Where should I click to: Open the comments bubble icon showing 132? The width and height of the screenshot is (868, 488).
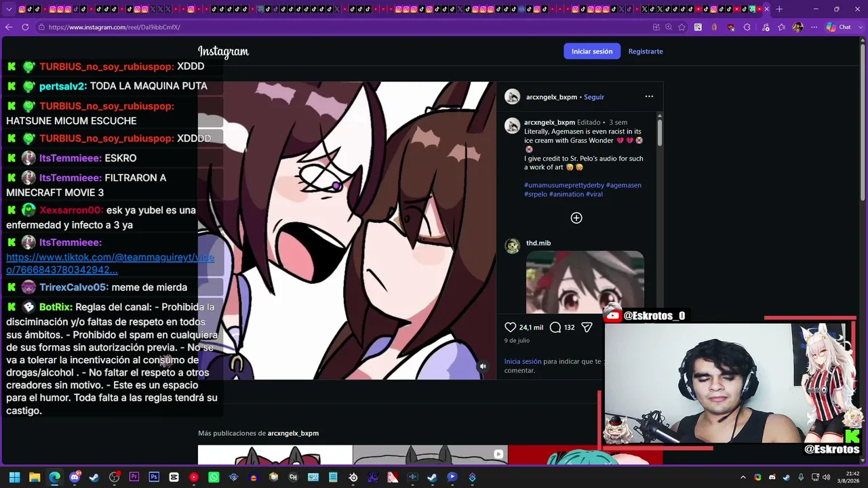point(555,327)
